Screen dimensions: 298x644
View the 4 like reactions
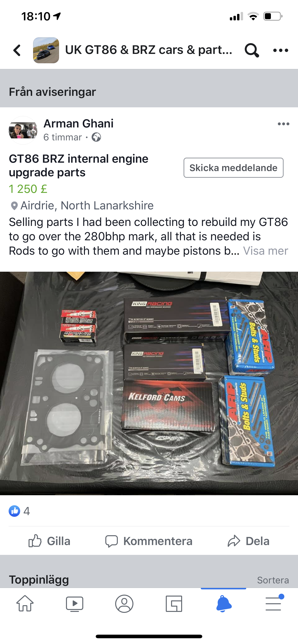pyautogui.click(x=19, y=511)
